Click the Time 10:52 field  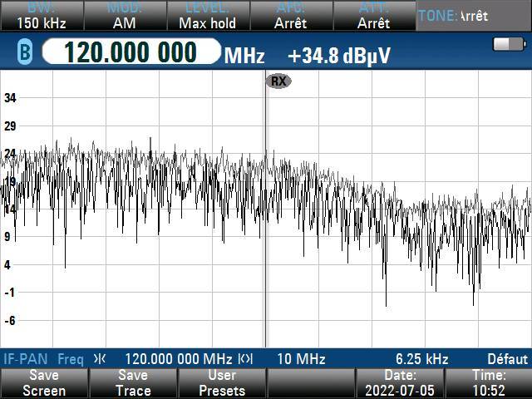point(489,383)
